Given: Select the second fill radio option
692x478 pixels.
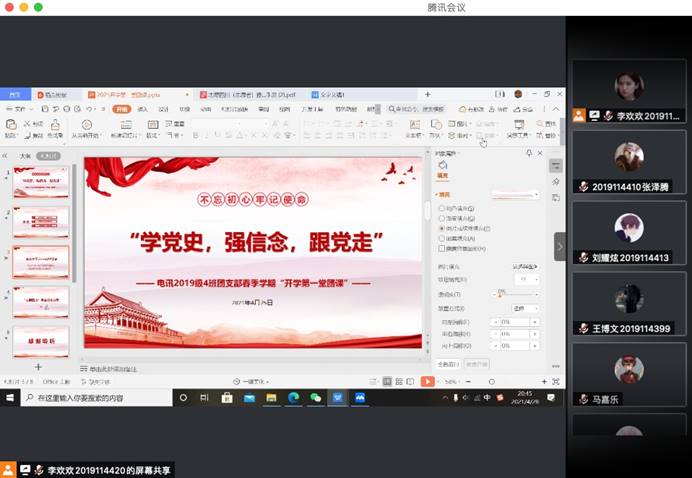Looking at the screenshot, I should click(442, 217).
